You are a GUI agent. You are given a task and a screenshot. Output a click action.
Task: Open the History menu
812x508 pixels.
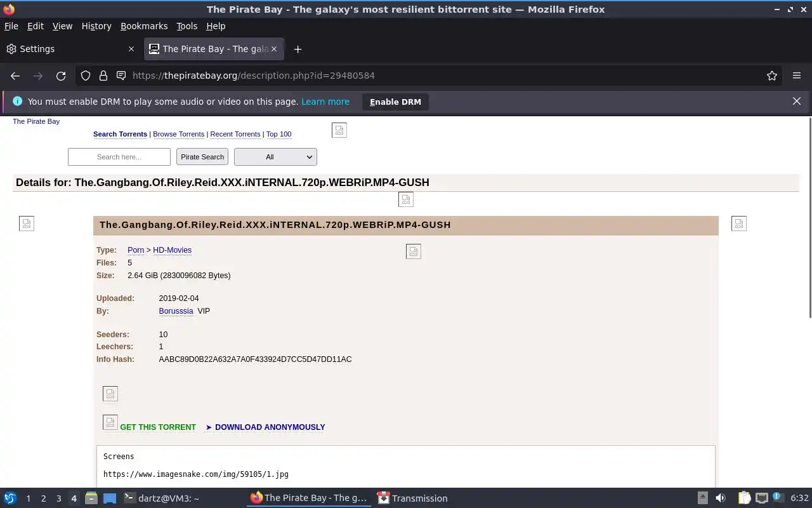click(96, 26)
